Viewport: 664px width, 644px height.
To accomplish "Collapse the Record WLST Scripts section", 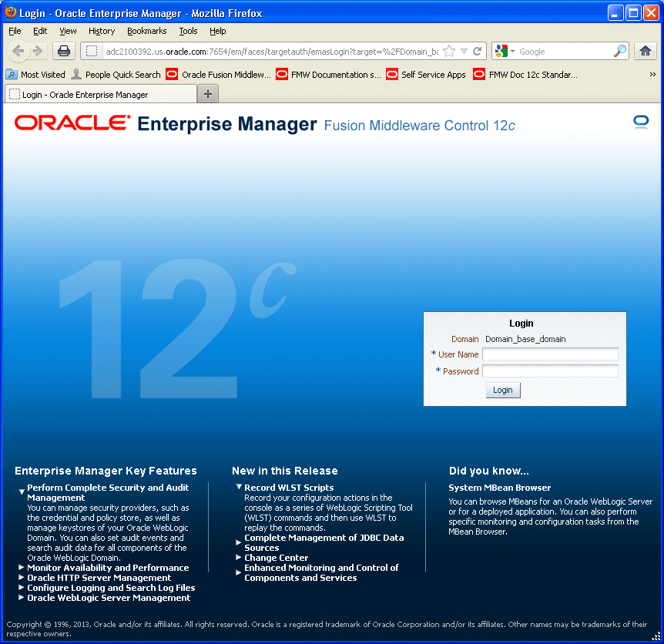I will tap(239, 487).
